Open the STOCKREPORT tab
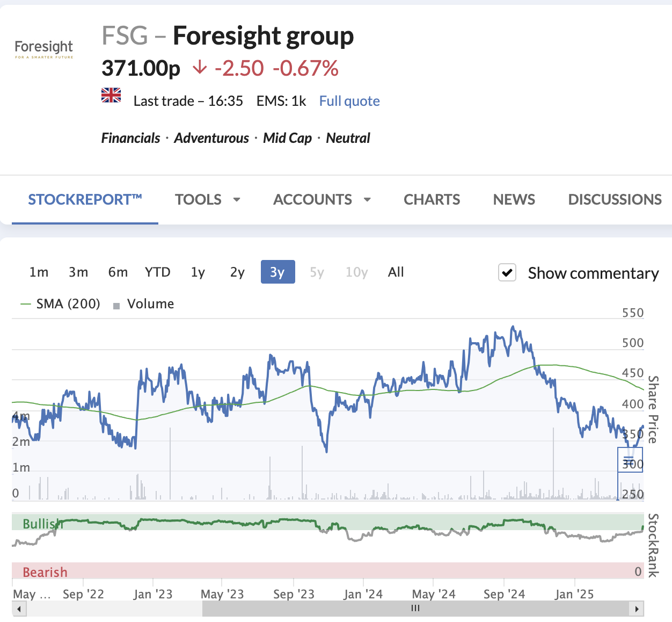The height and width of the screenshot is (622, 672). 85,200
